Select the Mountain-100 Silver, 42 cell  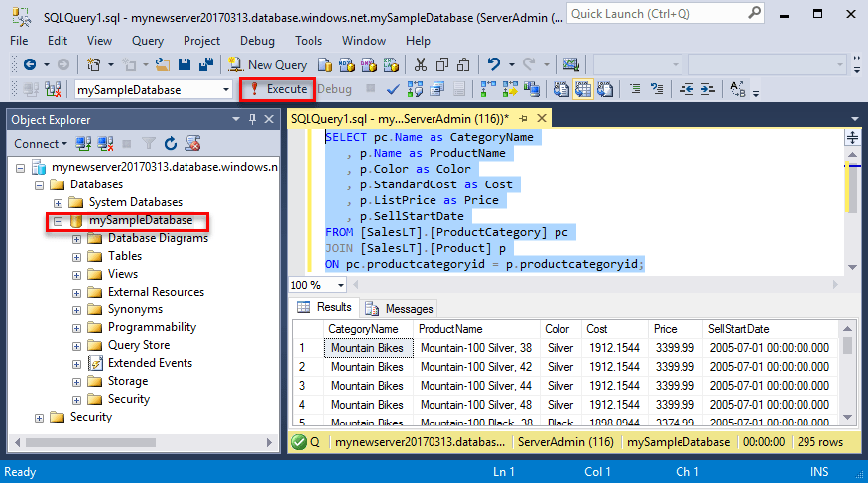(x=476, y=367)
